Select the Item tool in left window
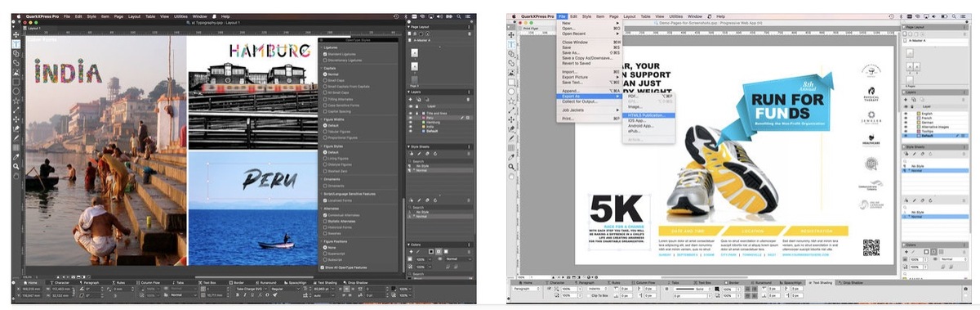 coord(16,34)
